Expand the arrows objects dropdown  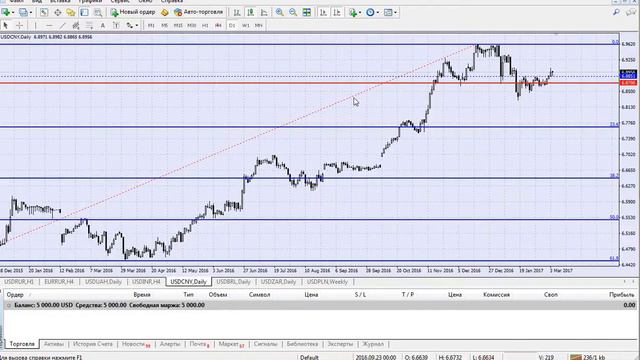tap(136, 25)
